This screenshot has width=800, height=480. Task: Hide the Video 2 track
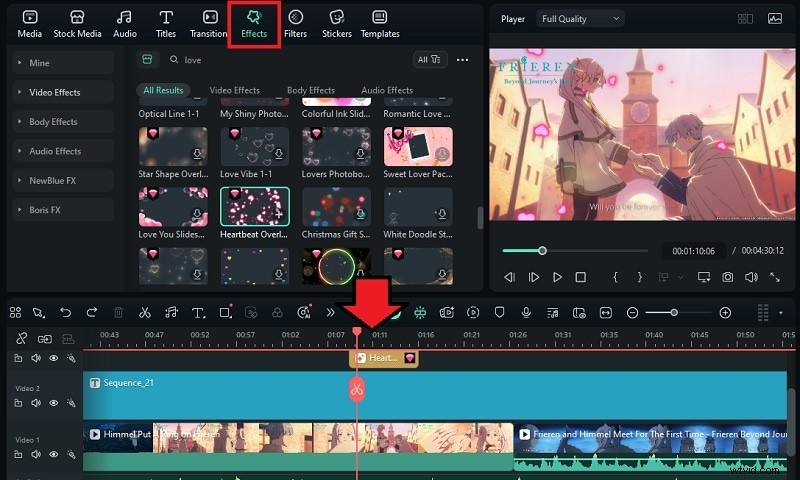54,403
